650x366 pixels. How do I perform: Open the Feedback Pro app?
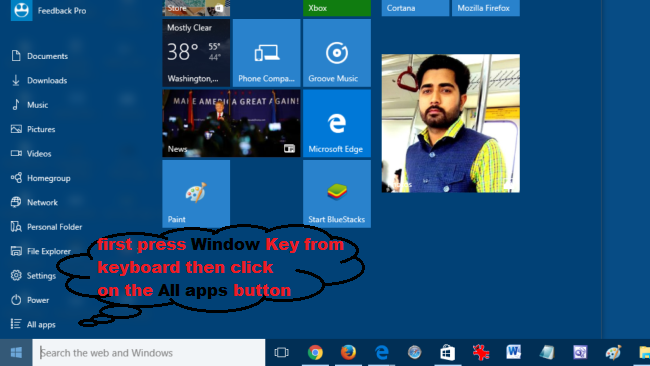[x=49, y=10]
